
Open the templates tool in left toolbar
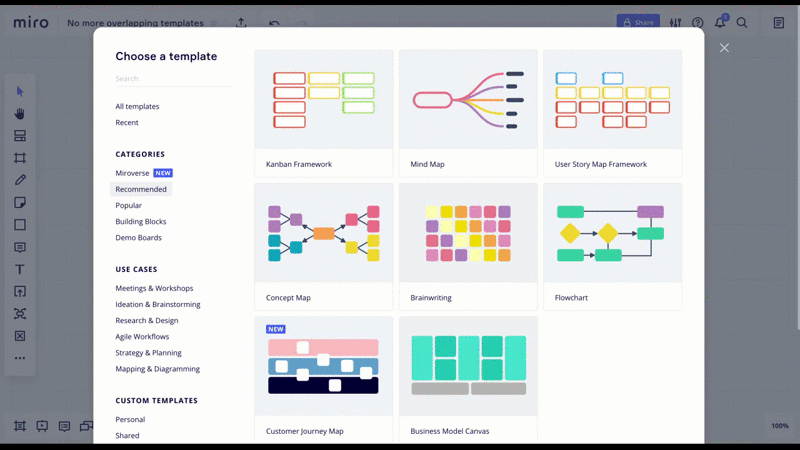pos(20,136)
